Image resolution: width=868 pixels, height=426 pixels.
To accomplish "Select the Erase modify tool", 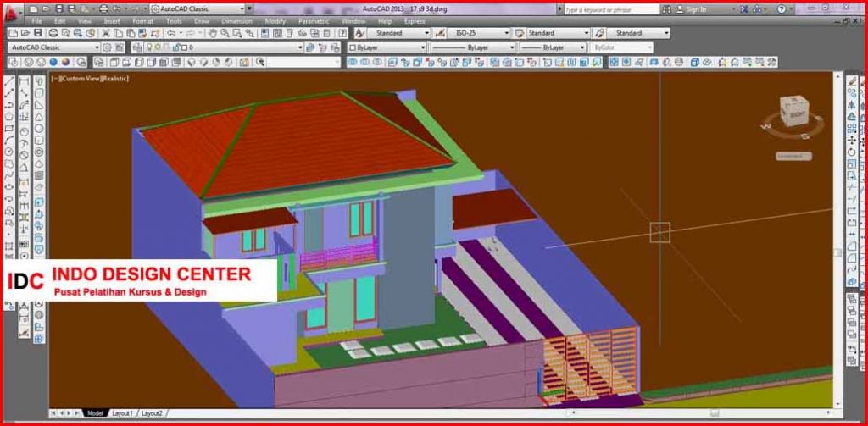I will pyautogui.click(x=853, y=82).
